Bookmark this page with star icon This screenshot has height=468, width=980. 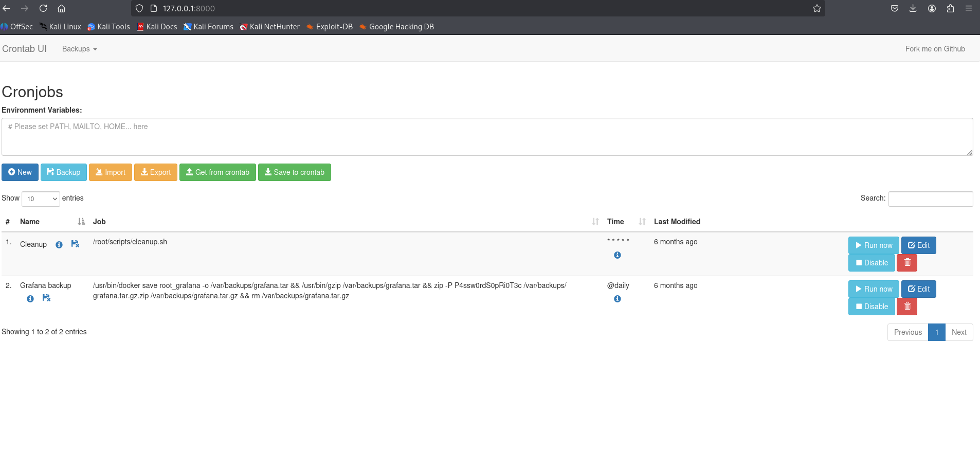(x=816, y=8)
